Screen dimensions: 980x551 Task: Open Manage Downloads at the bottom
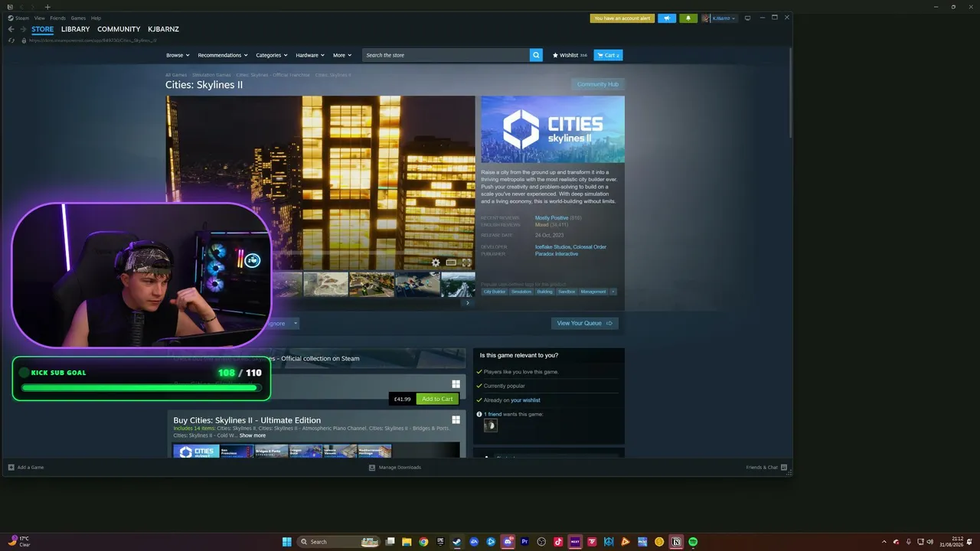pos(395,467)
